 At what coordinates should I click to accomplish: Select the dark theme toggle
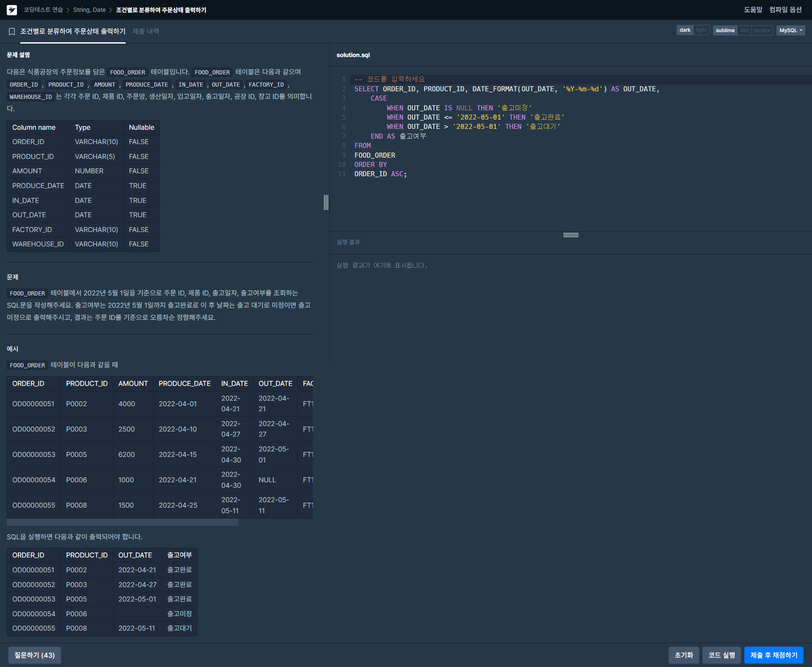pyautogui.click(x=685, y=30)
